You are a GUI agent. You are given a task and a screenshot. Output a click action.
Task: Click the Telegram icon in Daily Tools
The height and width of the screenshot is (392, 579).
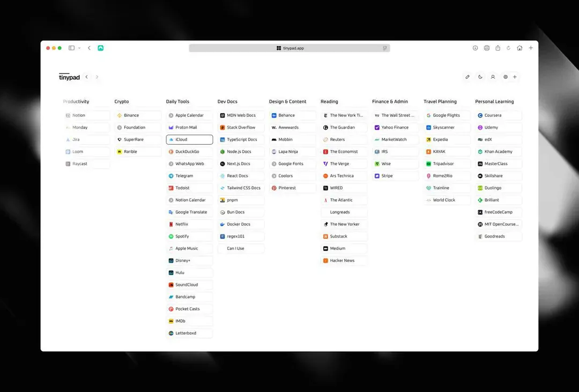pos(171,176)
